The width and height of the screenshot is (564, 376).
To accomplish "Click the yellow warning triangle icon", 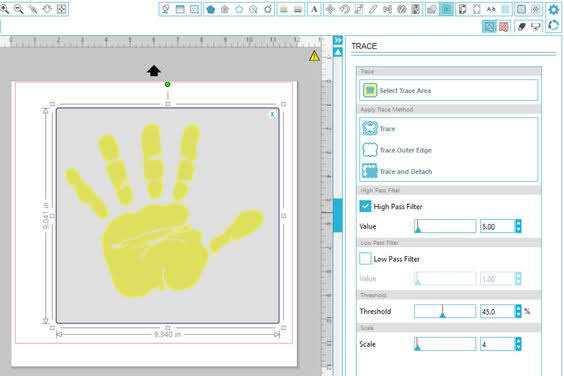I will point(314,56).
